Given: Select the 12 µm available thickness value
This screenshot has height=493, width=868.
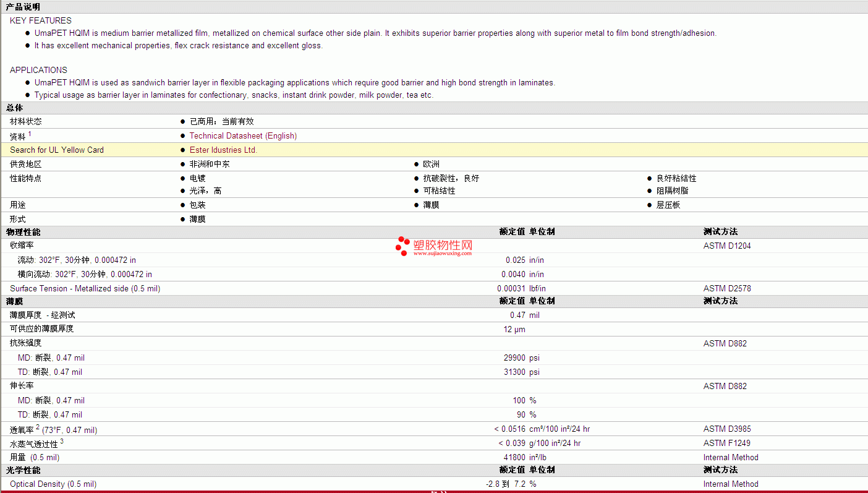Looking at the screenshot, I should [514, 330].
